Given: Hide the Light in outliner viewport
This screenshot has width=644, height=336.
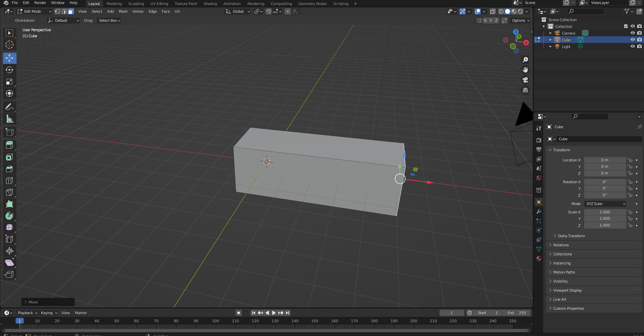Looking at the screenshot, I should tap(633, 46).
